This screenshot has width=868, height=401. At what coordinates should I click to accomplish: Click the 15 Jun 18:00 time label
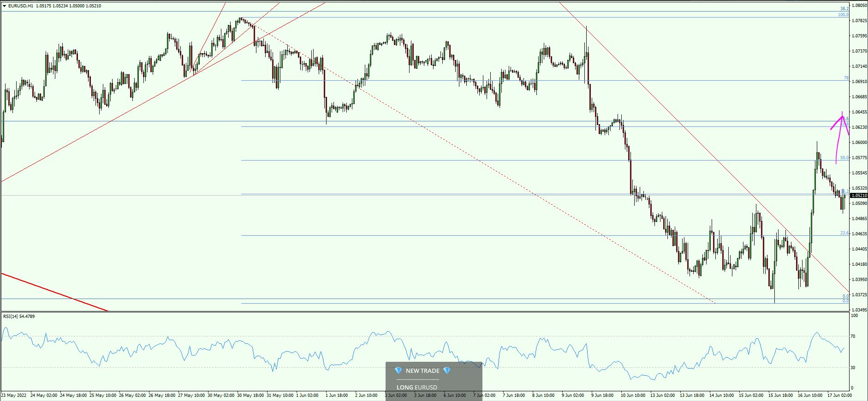[x=781, y=395]
